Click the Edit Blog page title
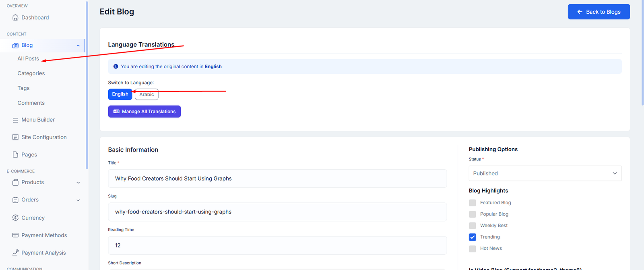644x270 pixels. tap(117, 12)
